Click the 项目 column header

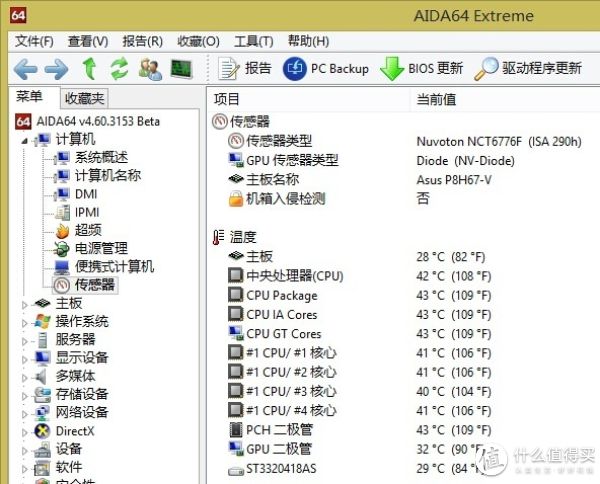[310, 99]
